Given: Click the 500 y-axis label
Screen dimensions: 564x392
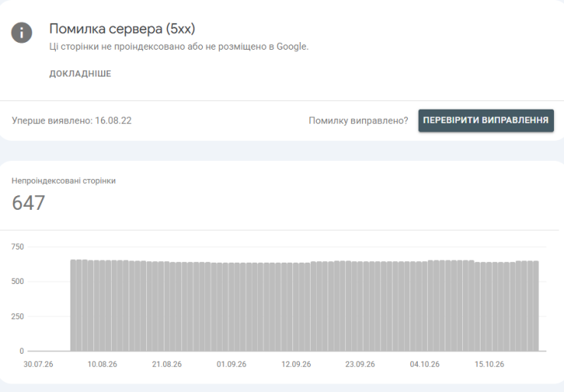Looking at the screenshot, I should 18,282.
